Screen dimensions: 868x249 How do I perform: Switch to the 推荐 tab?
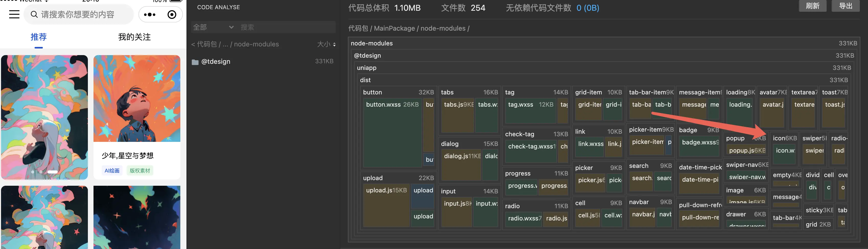click(x=39, y=37)
